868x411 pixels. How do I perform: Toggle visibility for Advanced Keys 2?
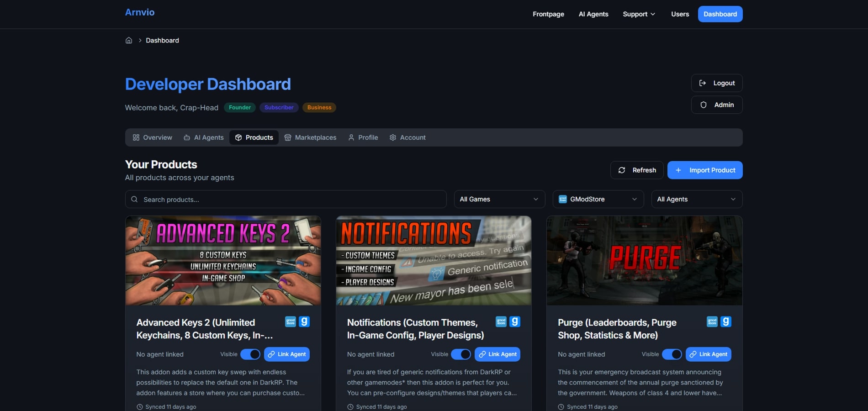click(x=250, y=354)
